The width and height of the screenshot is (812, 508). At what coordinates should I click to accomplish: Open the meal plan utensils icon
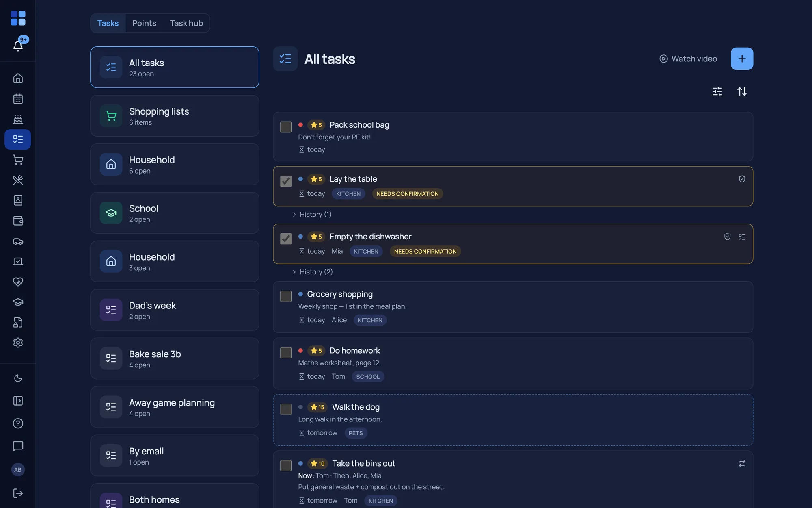[x=18, y=180]
